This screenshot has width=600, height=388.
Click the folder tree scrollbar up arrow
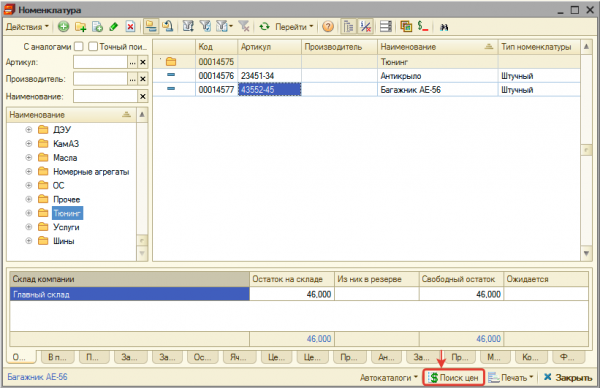(x=142, y=114)
